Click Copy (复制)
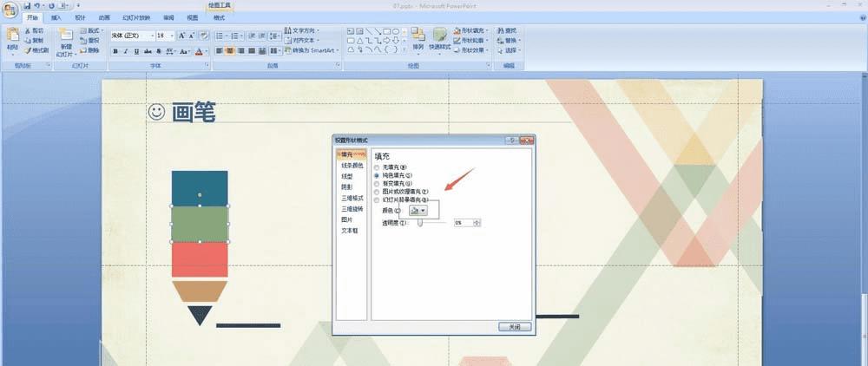The image size is (868, 366). click(34, 41)
